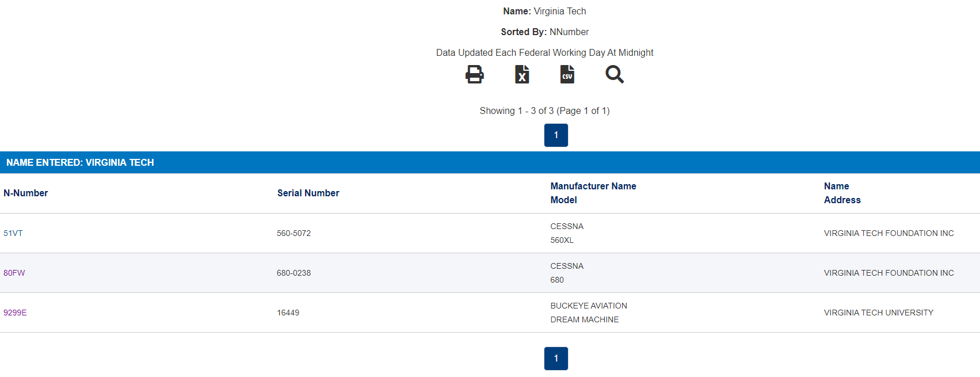This screenshot has width=980, height=377.
Task: Select VIRGINIA TECH UNIVERSITY owner name
Action: [x=879, y=313]
